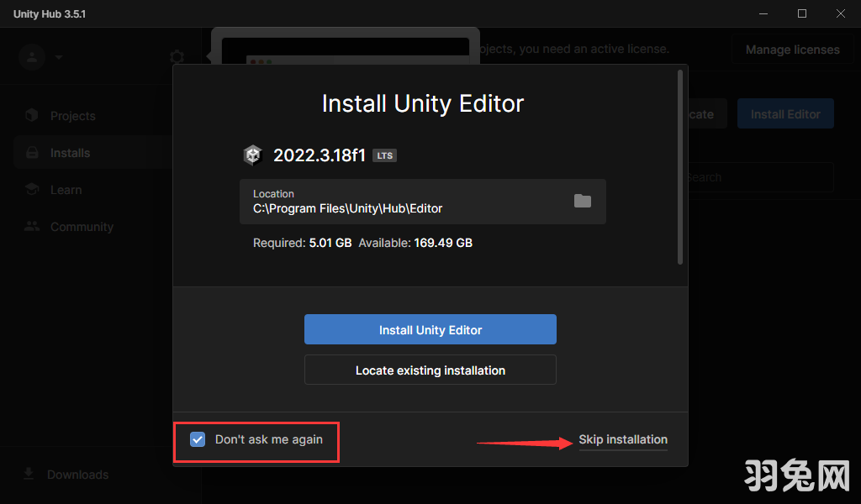The height and width of the screenshot is (504, 861).
Task: Expand the account dropdown arrow
Action: (58, 56)
